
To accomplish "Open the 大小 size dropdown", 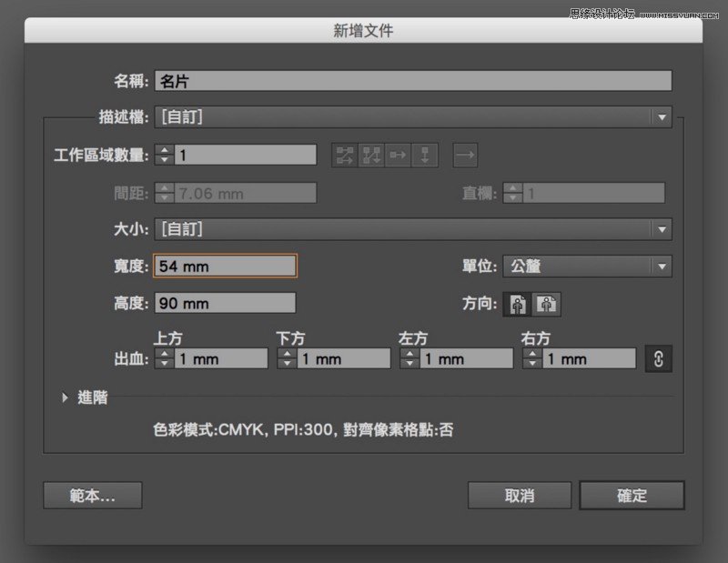I will click(413, 229).
